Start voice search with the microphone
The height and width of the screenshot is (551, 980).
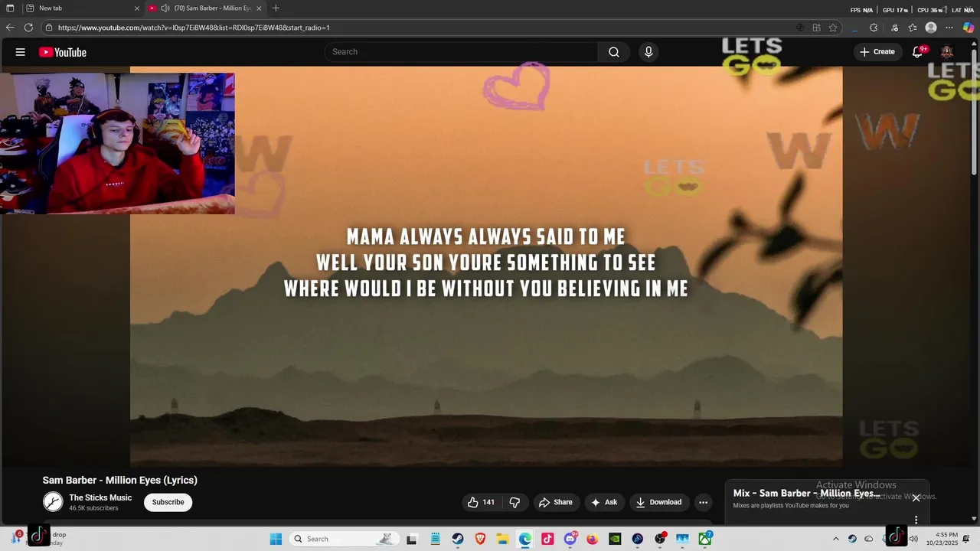pyautogui.click(x=648, y=52)
